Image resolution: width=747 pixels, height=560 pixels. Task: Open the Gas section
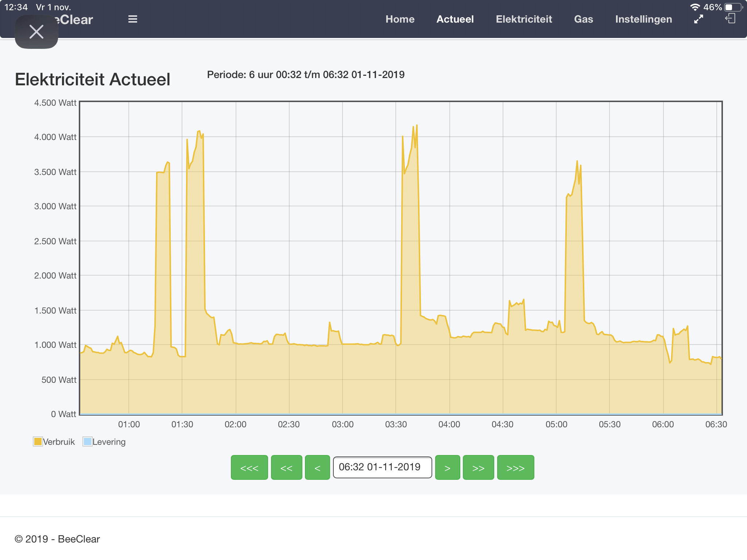point(583,19)
